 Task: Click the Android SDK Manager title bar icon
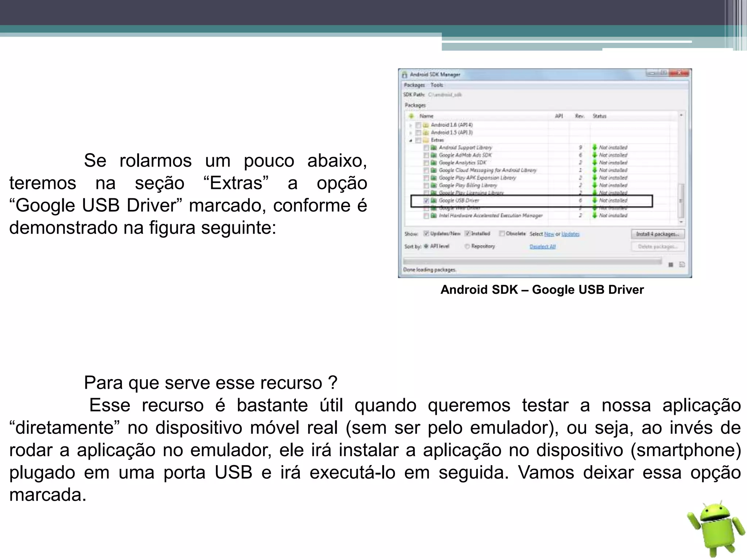(x=405, y=75)
